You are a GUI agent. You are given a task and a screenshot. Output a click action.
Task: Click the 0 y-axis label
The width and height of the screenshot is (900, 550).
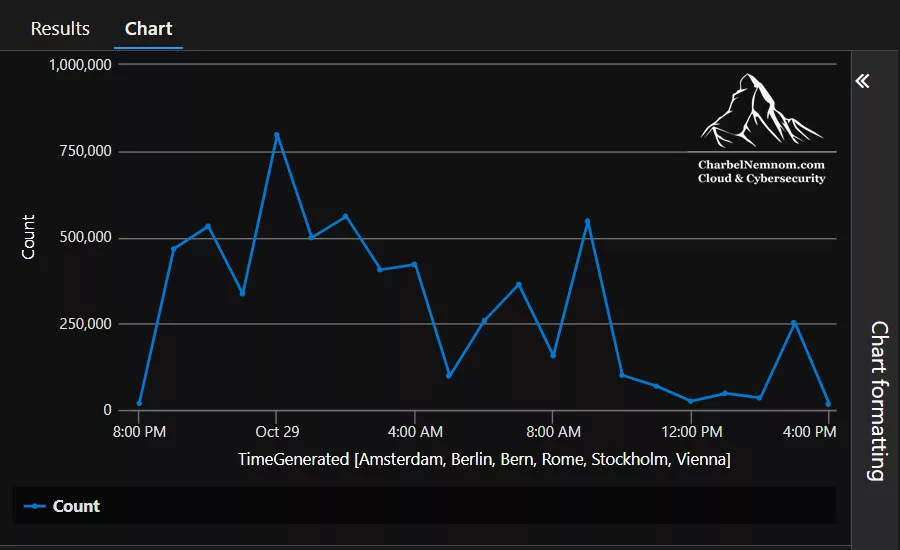[x=107, y=410]
